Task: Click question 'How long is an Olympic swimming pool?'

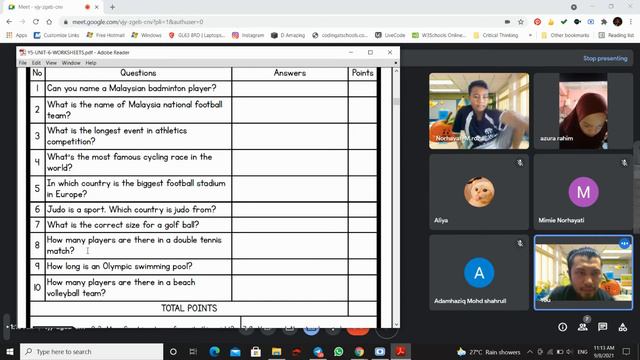Action: pos(119,267)
